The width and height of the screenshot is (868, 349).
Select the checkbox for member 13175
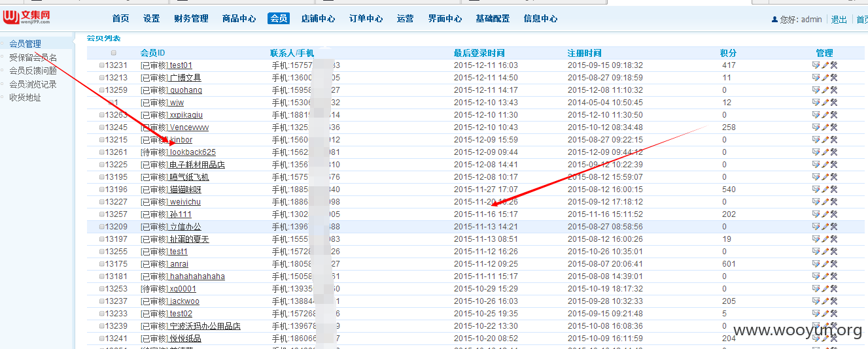102,264
